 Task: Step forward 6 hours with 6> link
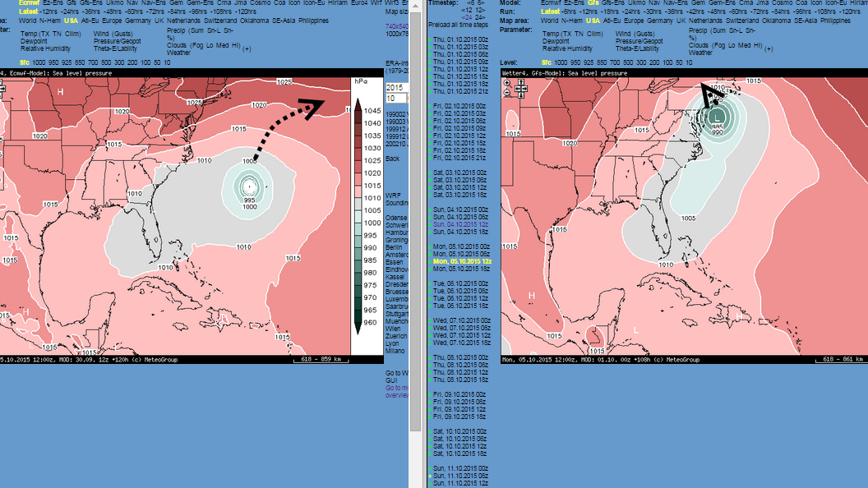(480, 3)
